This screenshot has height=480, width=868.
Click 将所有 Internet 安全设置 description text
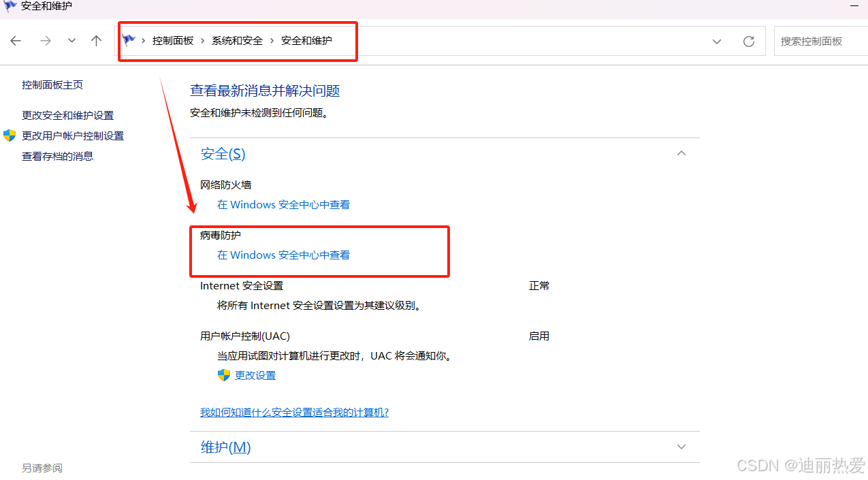point(319,306)
